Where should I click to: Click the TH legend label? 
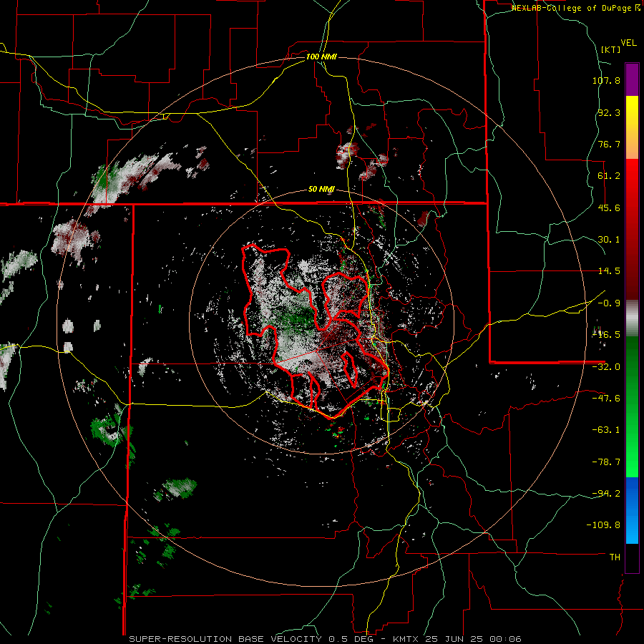[615, 557]
